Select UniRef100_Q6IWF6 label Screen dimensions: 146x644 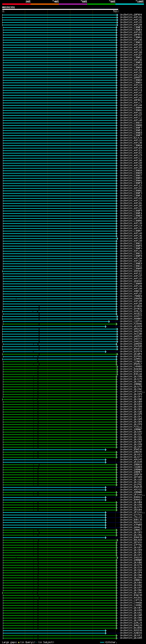(x=131, y=354)
